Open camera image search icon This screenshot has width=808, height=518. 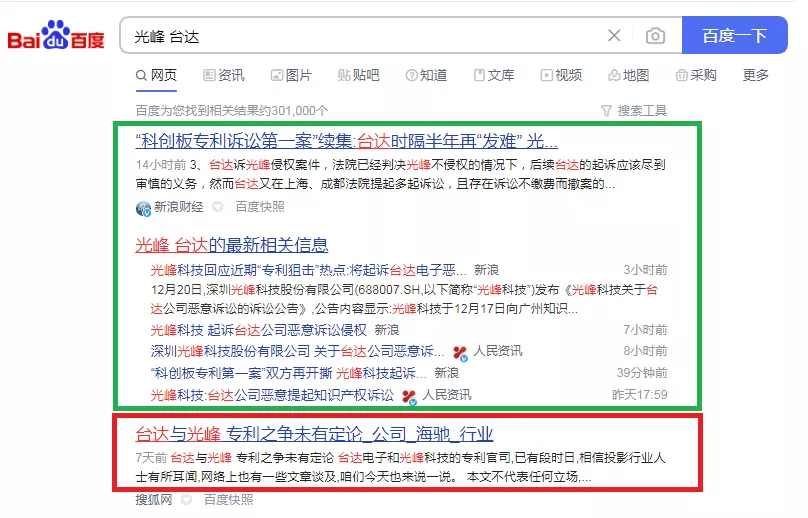coord(655,36)
